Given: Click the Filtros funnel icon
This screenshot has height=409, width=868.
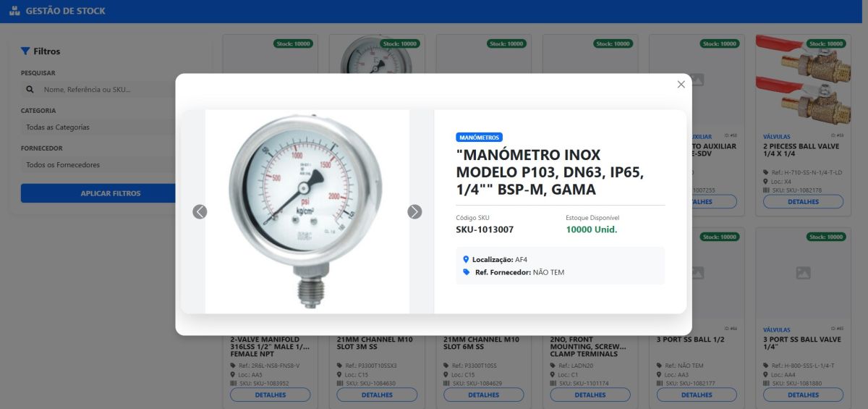Looking at the screenshot, I should pos(25,51).
